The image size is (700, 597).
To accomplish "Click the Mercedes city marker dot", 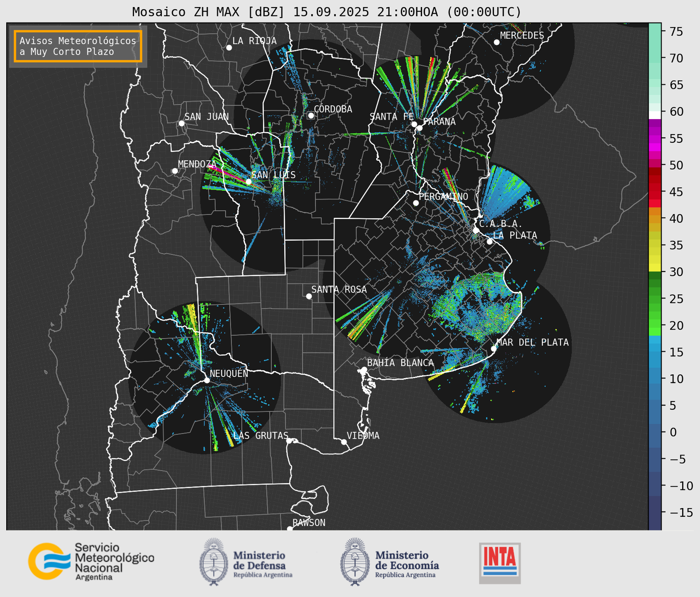I will [x=496, y=42].
